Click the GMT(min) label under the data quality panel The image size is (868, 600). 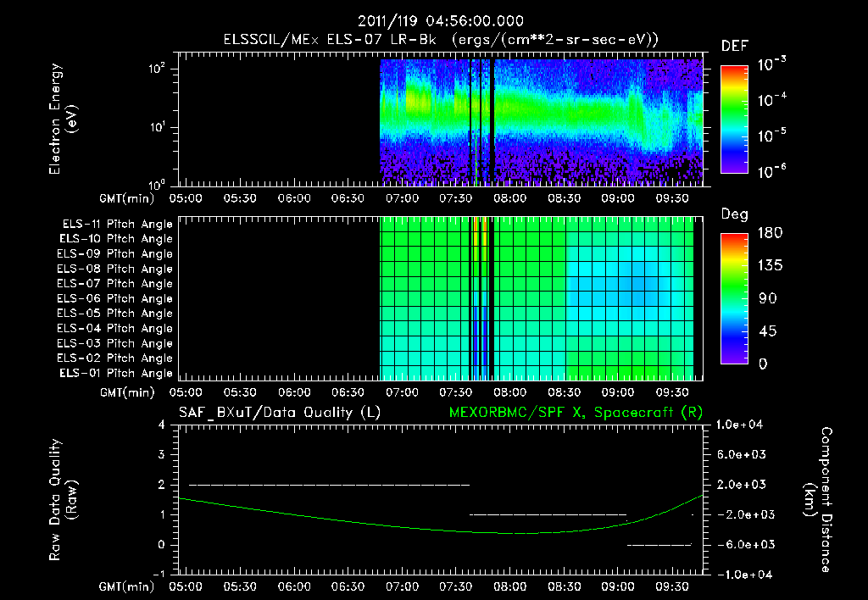tap(127, 586)
